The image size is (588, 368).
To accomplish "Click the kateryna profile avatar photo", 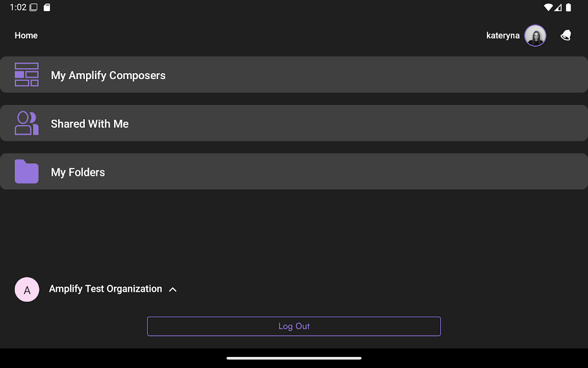I will pos(535,35).
